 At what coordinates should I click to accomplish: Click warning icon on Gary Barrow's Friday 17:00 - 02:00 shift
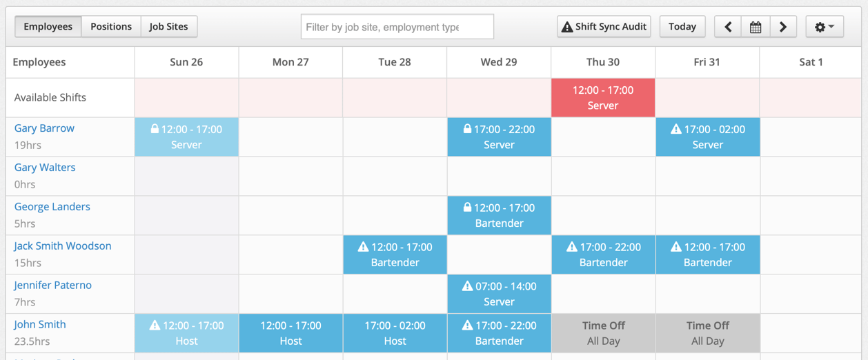click(676, 129)
